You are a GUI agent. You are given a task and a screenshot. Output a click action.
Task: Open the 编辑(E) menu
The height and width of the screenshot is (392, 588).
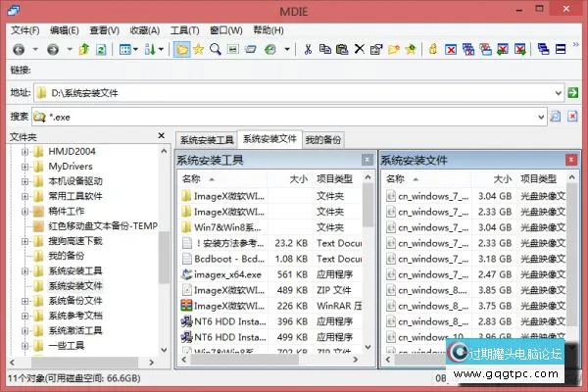pyautogui.click(x=65, y=30)
